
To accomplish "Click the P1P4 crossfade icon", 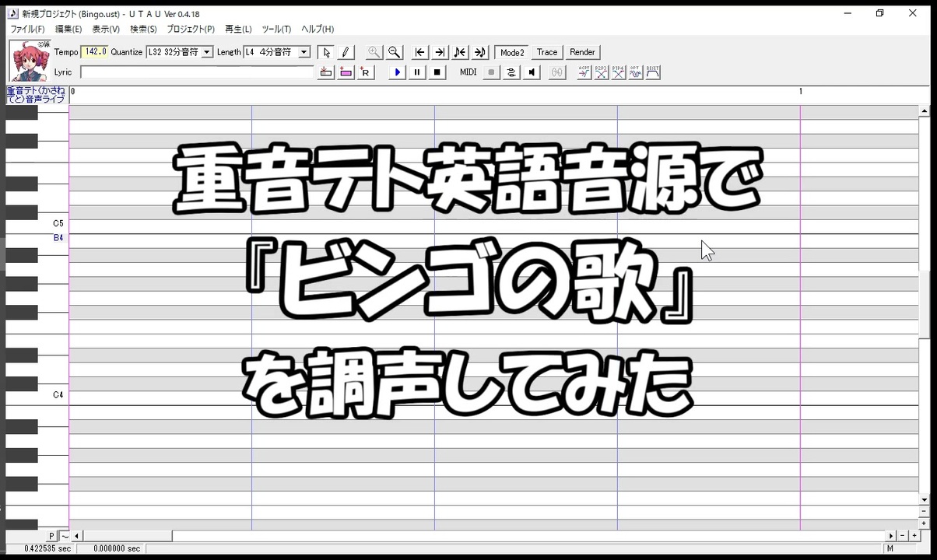I will 619,72.
